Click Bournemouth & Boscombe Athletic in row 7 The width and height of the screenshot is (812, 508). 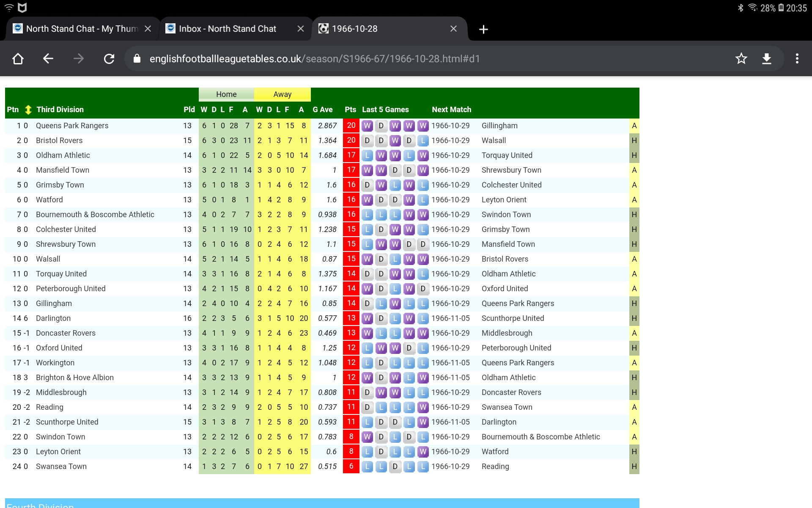(x=95, y=215)
